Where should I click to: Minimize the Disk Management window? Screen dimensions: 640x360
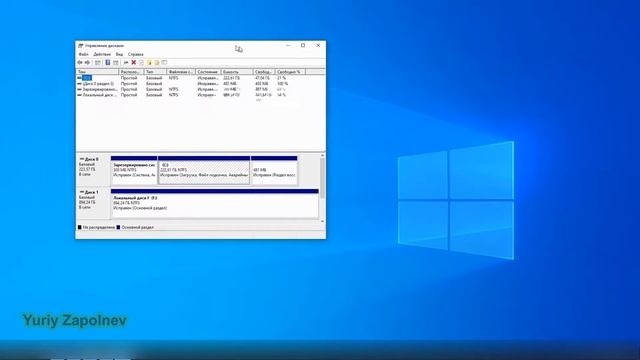tap(288, 45)
